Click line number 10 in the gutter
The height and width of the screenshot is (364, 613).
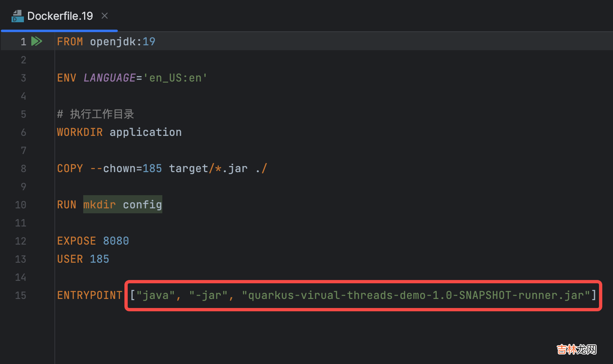[x=21, y=205]
